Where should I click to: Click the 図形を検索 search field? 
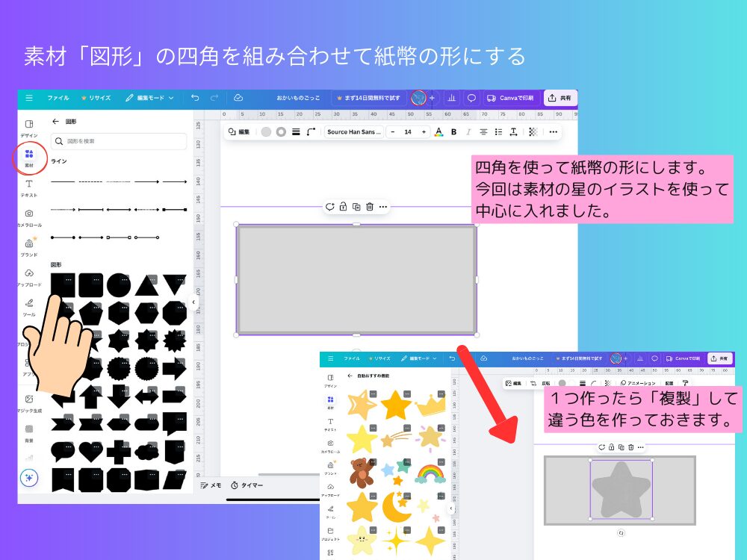coord(120,141)
